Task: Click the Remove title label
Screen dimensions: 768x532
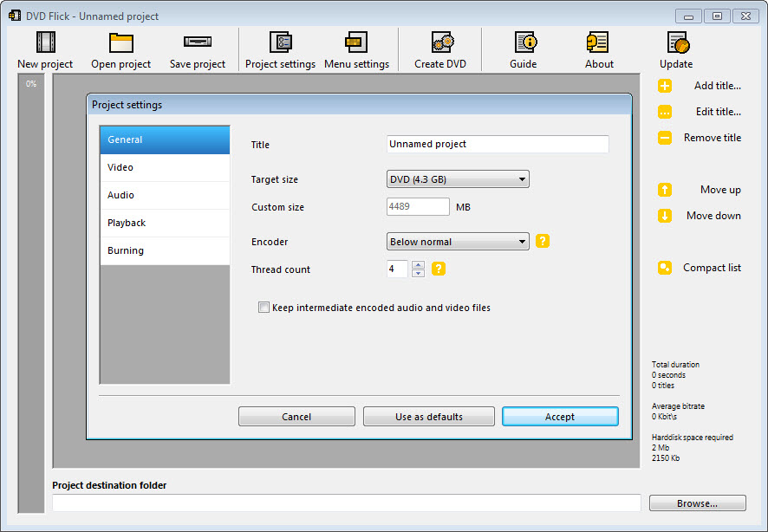Action: 713,138
